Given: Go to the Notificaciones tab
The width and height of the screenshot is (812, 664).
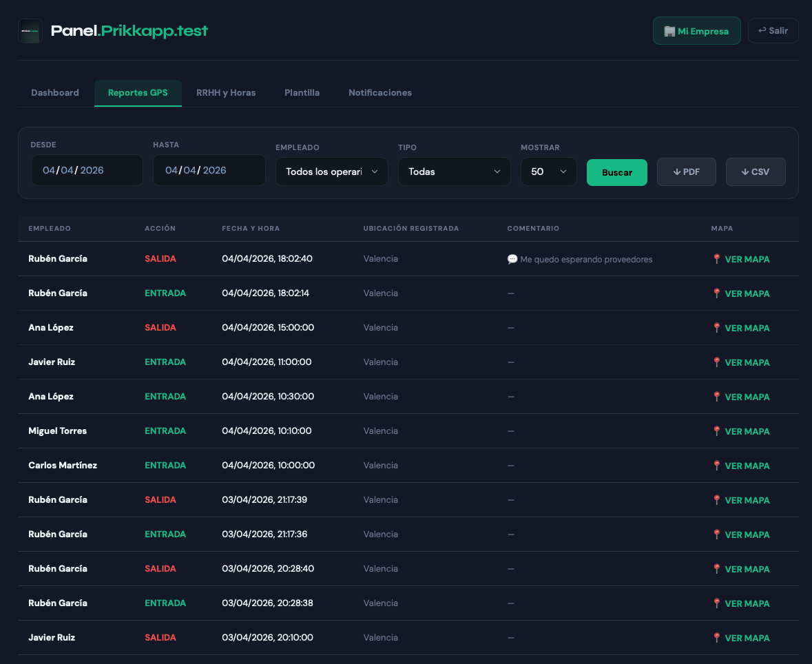Looking at the screenshot, I should tap(379, 93).
